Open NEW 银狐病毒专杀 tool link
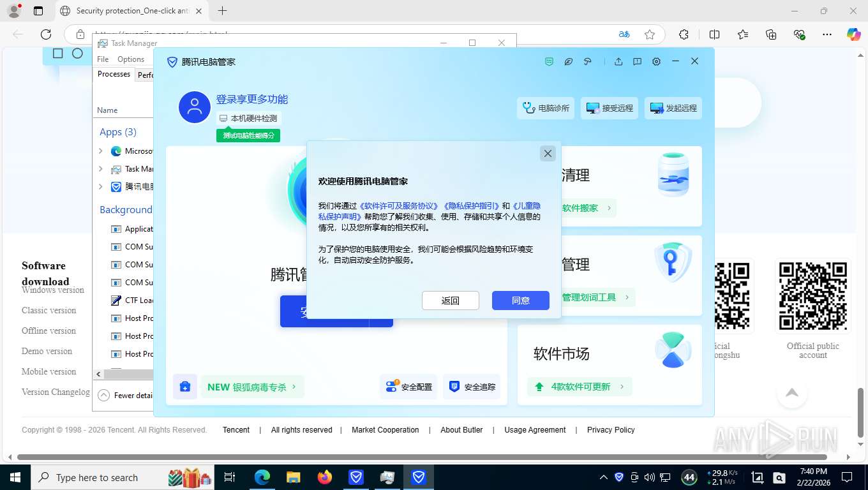This screenshot has height=490, width=868. (252, 387)
